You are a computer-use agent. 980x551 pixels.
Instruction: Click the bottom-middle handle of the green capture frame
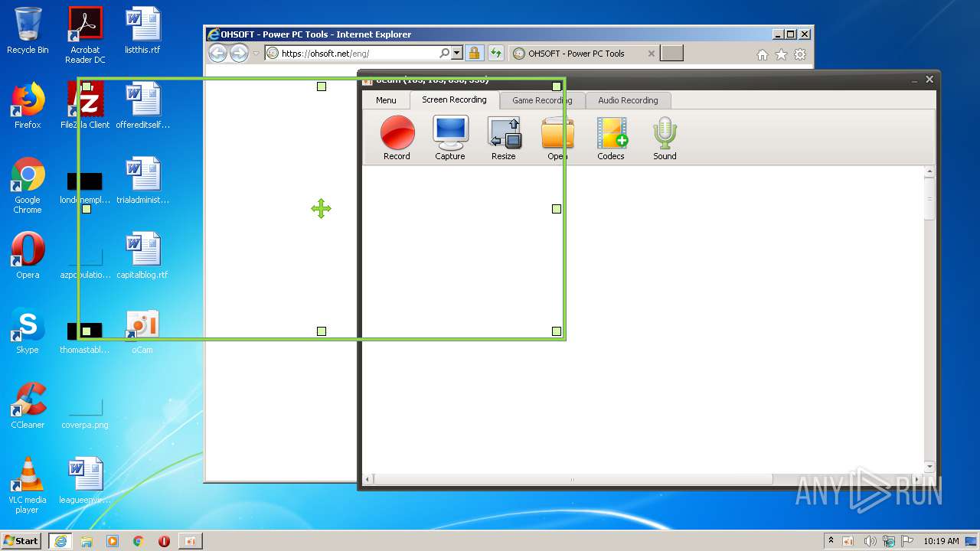pyautogui.click(x=322, y=331)
